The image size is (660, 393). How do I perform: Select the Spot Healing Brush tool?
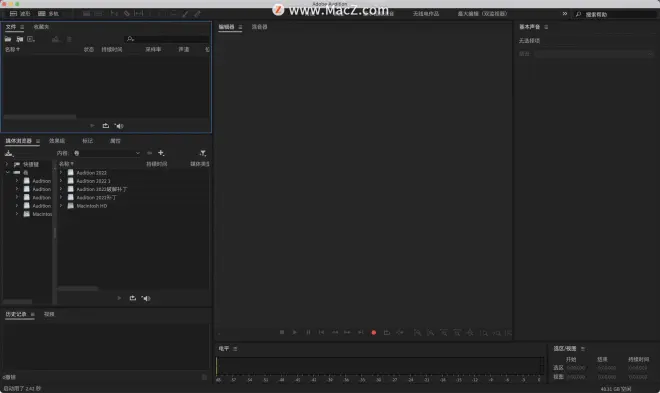click(197, 14)
